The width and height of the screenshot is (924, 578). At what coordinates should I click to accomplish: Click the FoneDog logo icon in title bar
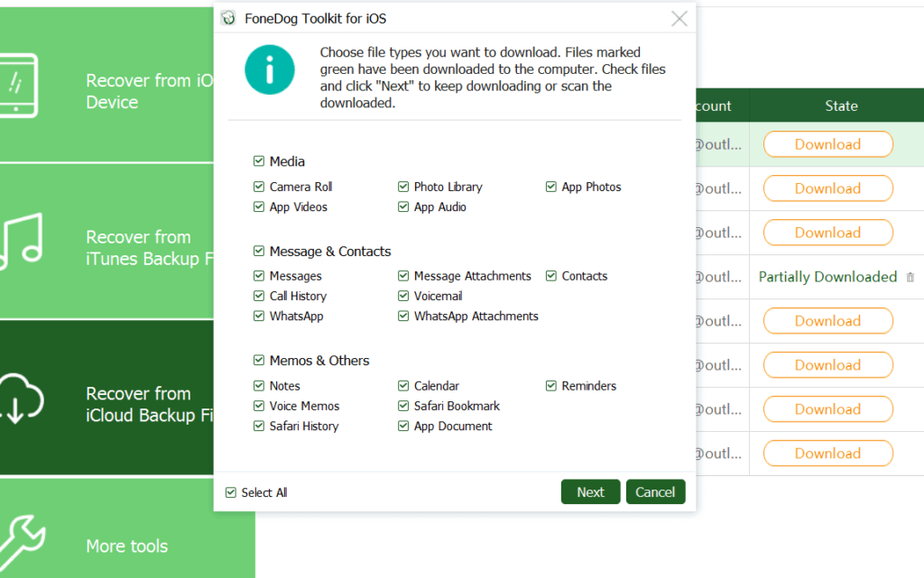click(x=228, y=18)
